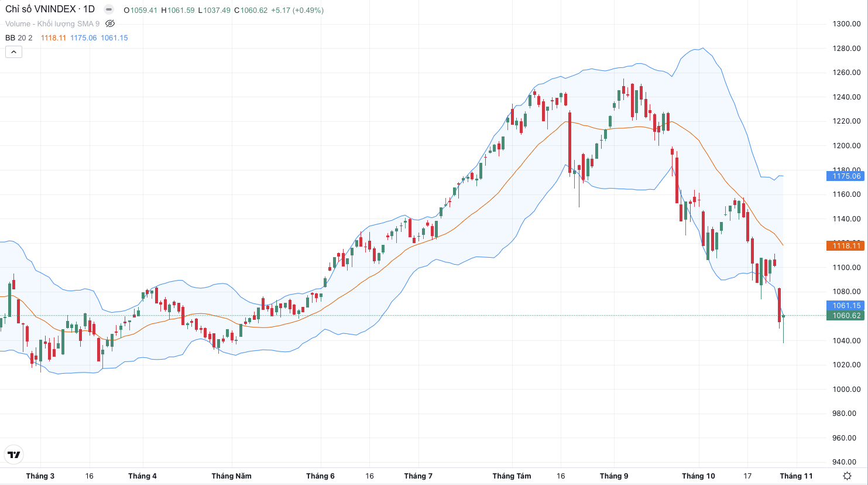Click the blue 1061.15 legend value

114,38
